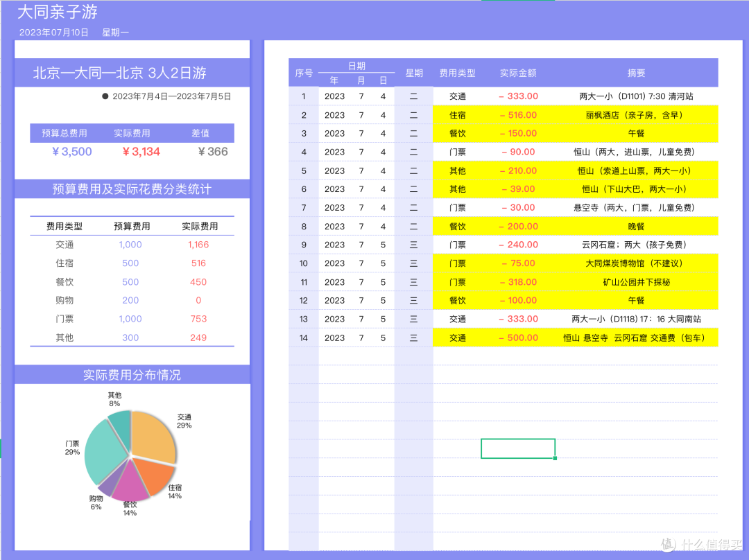Select summary 矿山公园井下探秘
Screen dimensions: 749x560
click(636, 281)
